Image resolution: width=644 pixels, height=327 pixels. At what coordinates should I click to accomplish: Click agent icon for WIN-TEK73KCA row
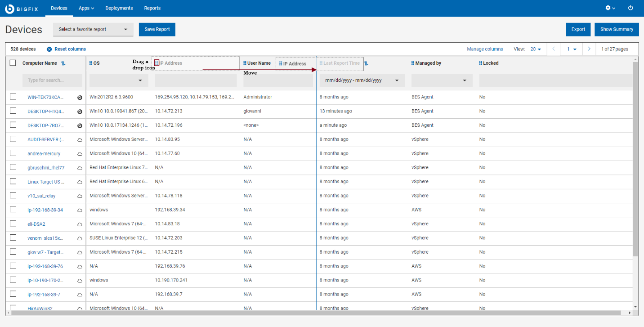pyautogui.click(x=80, y=97)
